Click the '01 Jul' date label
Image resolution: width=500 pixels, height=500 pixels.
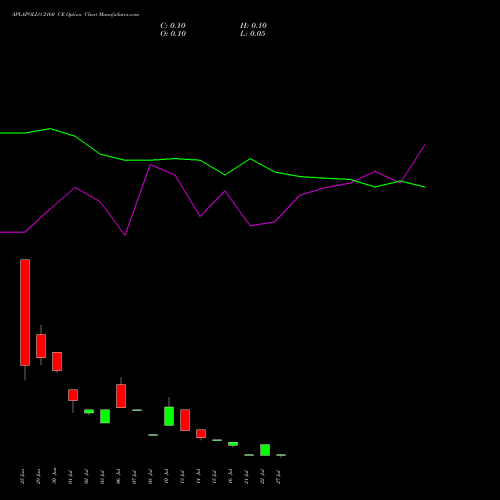(70, 477)
